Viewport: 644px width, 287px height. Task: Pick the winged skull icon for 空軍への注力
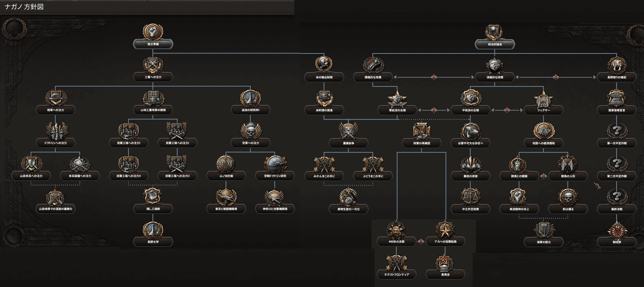250,130
